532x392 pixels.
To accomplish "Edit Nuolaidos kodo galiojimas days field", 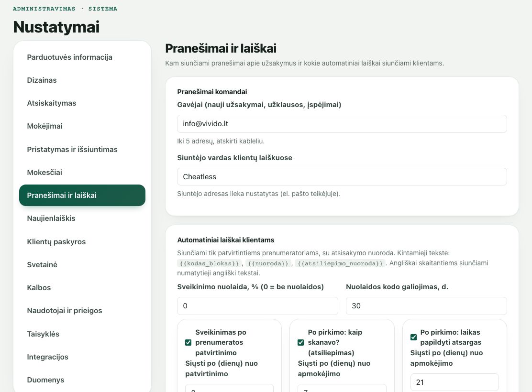I will click(x=426, y=306).
